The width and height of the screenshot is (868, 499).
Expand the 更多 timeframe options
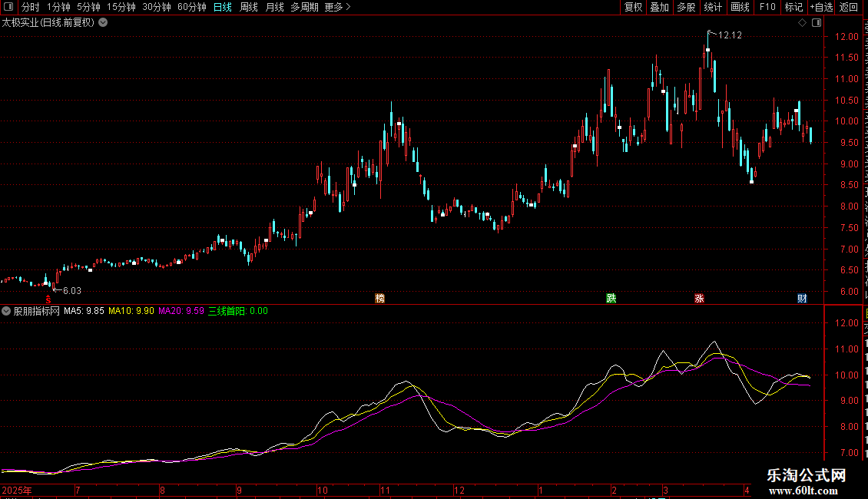click(x=337, y=7)
